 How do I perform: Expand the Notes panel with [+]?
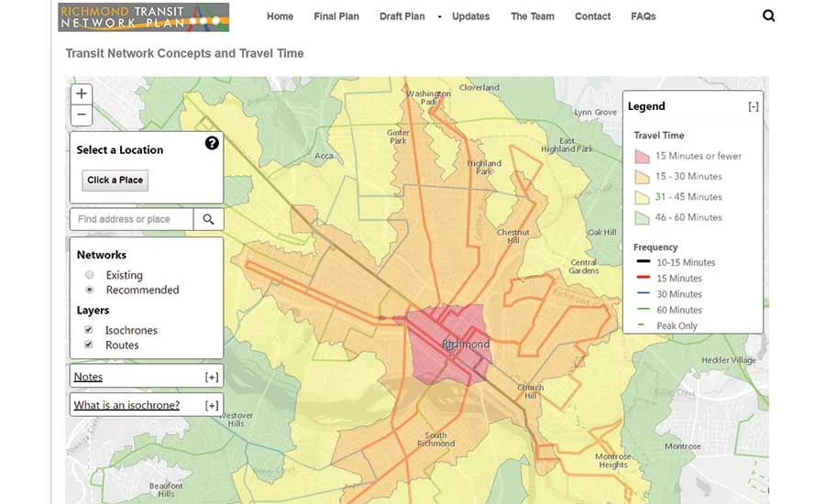pyautogui.click(x=212, y=378)
